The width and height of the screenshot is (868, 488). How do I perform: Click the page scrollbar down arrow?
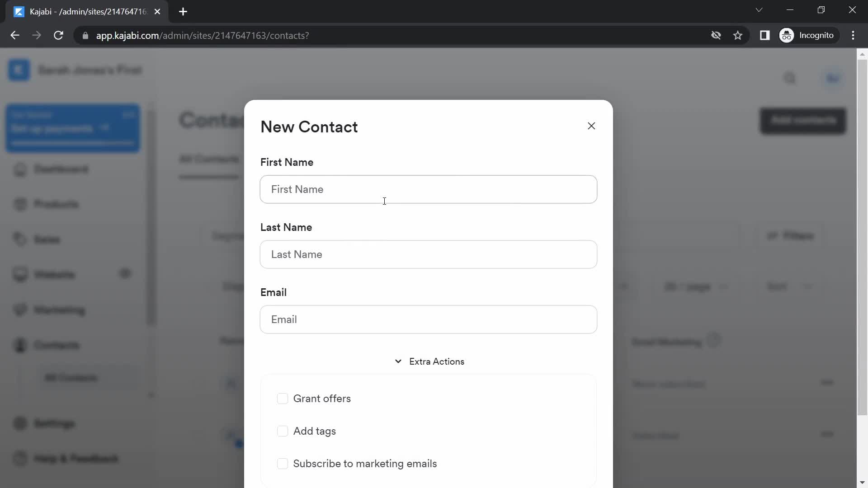[862, 483]
